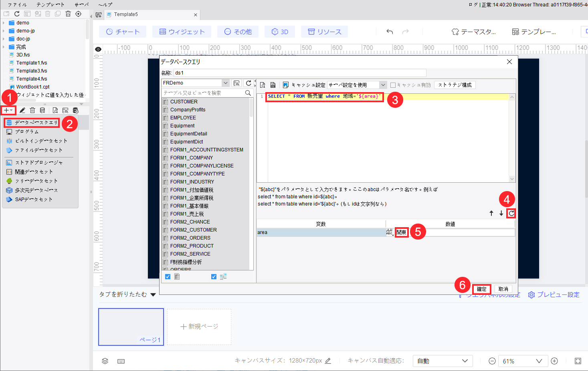Refresh the parameter list icon
The image size is (588, 371).
pyautogui.click(x=511, y=213)
